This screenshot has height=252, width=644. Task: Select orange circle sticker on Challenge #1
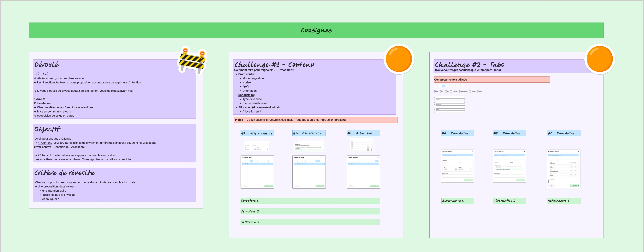click(x=399, y=59)
